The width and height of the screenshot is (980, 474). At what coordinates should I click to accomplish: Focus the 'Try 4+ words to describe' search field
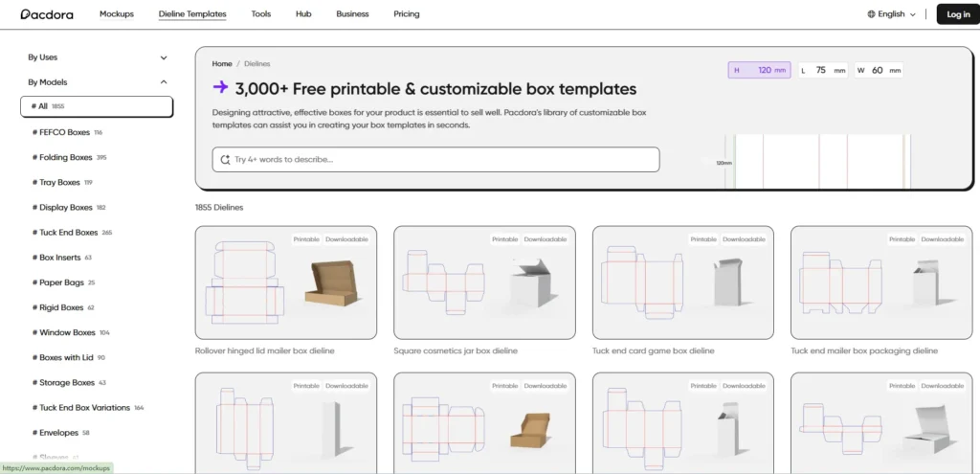435,160
